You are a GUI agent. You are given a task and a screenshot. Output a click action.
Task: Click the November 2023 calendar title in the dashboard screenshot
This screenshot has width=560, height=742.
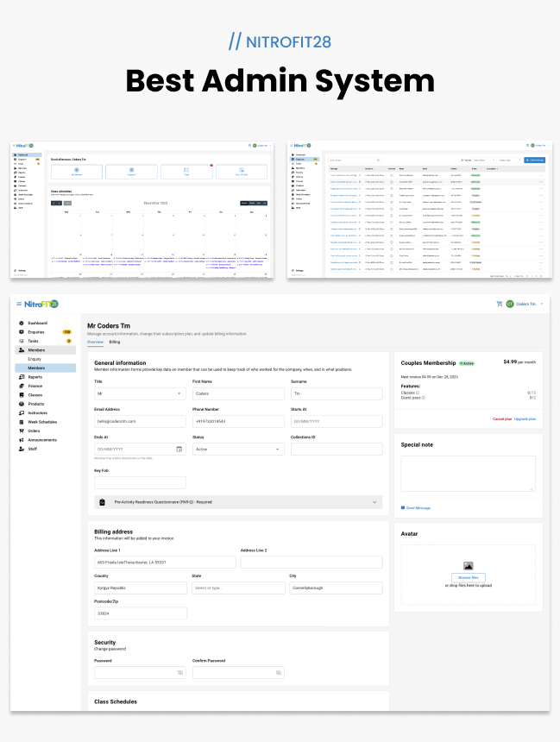click(x=155, y=203)
